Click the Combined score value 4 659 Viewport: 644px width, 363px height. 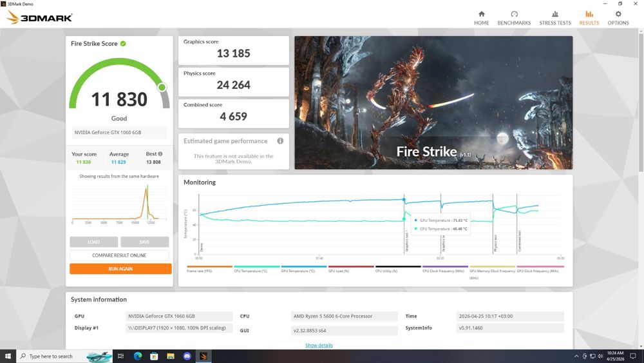click(x=233, y=116)
